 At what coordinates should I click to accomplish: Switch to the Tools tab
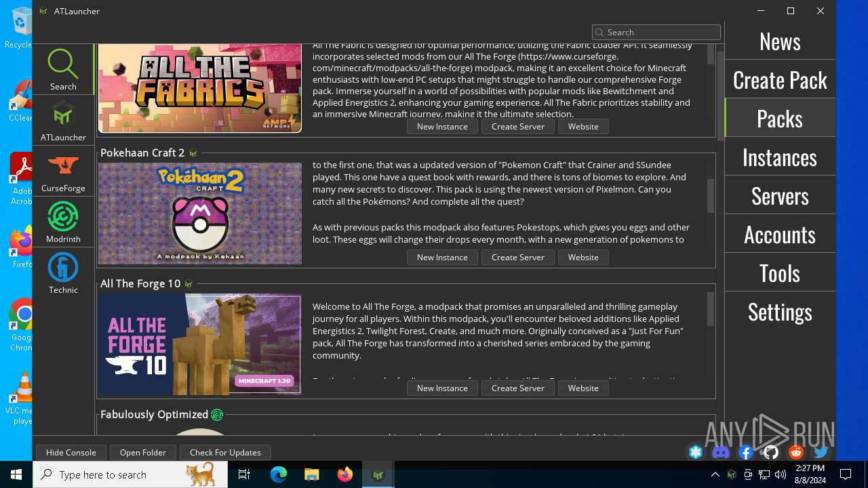coord(780,272)
